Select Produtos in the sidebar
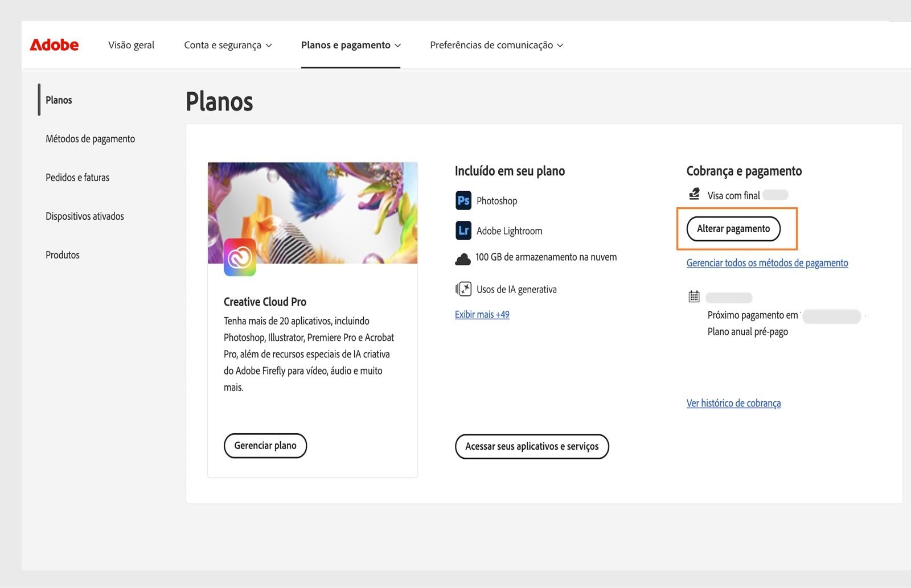Image resolution: width=911 pixels, height=588 pixels. (x=63, y=254)
